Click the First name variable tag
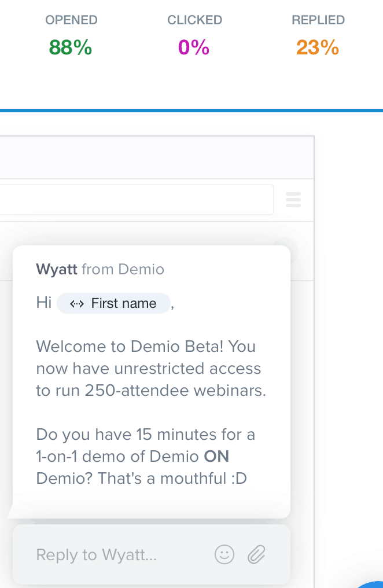 coord(113,303)
